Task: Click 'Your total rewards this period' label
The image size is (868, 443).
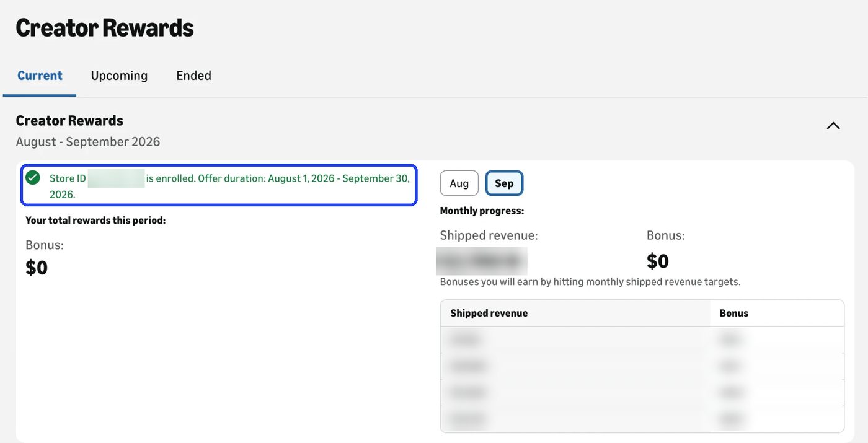Action: 95,221
